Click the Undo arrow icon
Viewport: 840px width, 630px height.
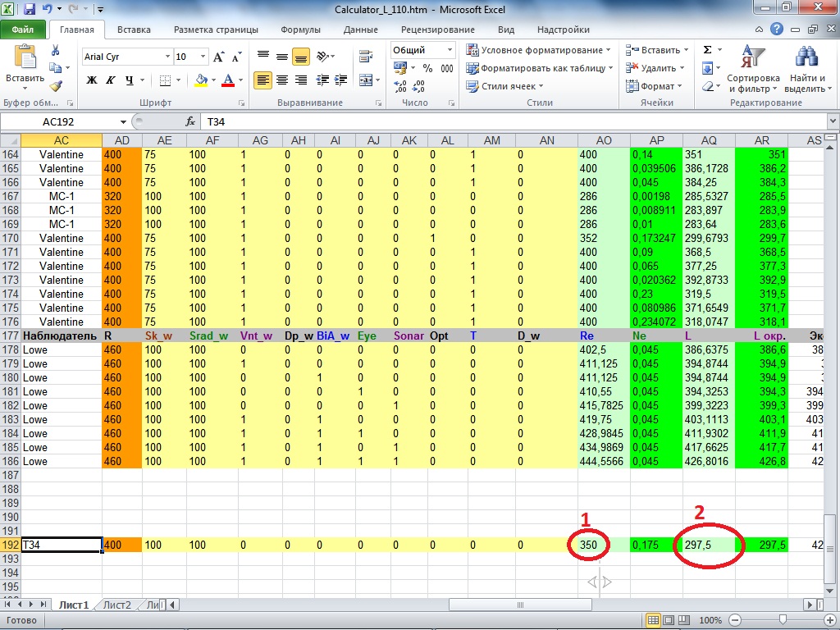point(47,9)
